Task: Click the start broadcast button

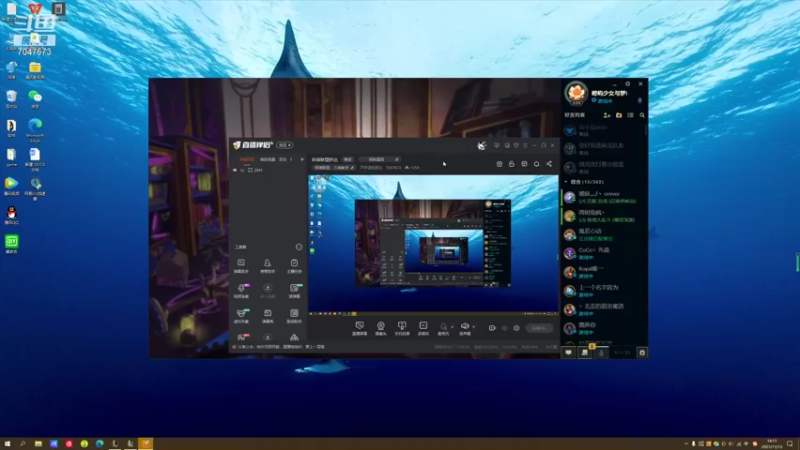Action: click(x=539, y=328)
